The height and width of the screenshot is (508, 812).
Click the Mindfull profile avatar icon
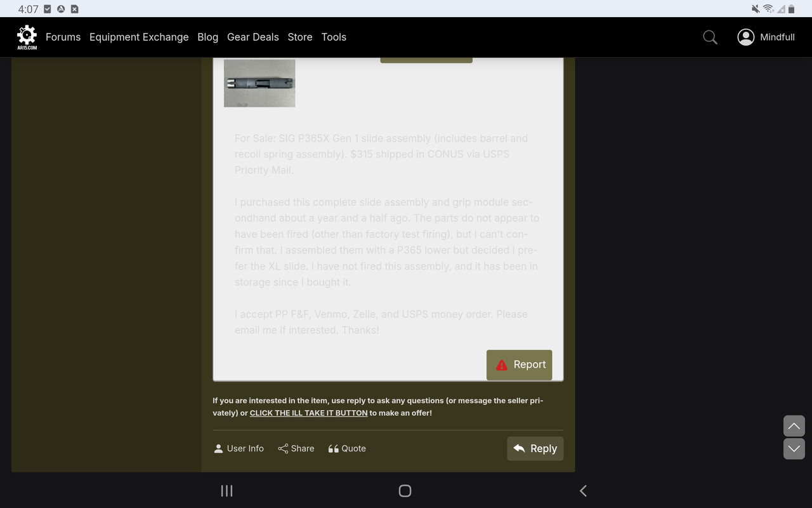click(746, 37)
